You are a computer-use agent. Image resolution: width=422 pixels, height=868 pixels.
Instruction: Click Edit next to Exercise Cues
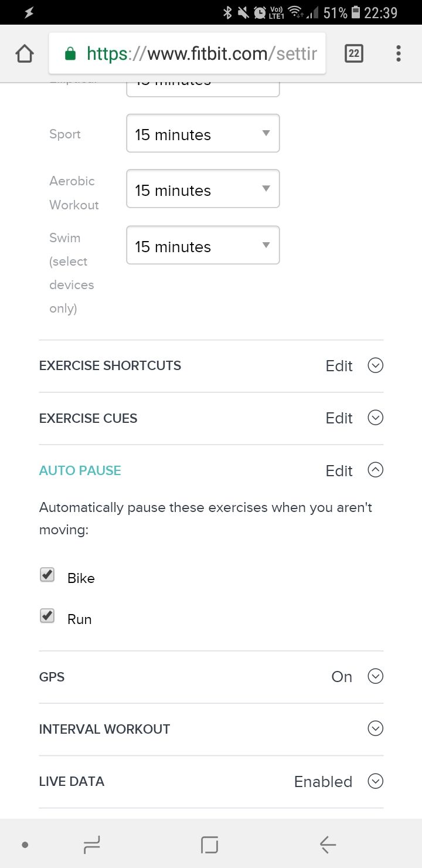(x=339, y=418)
